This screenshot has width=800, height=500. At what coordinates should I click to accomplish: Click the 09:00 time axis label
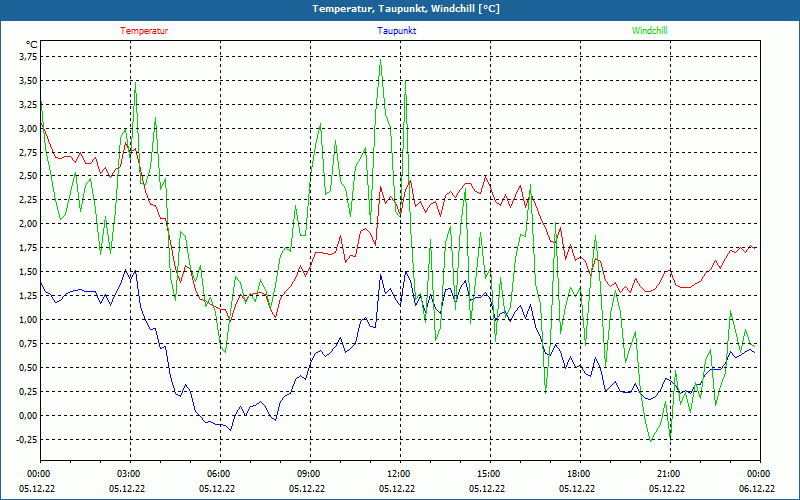[310, 474]
